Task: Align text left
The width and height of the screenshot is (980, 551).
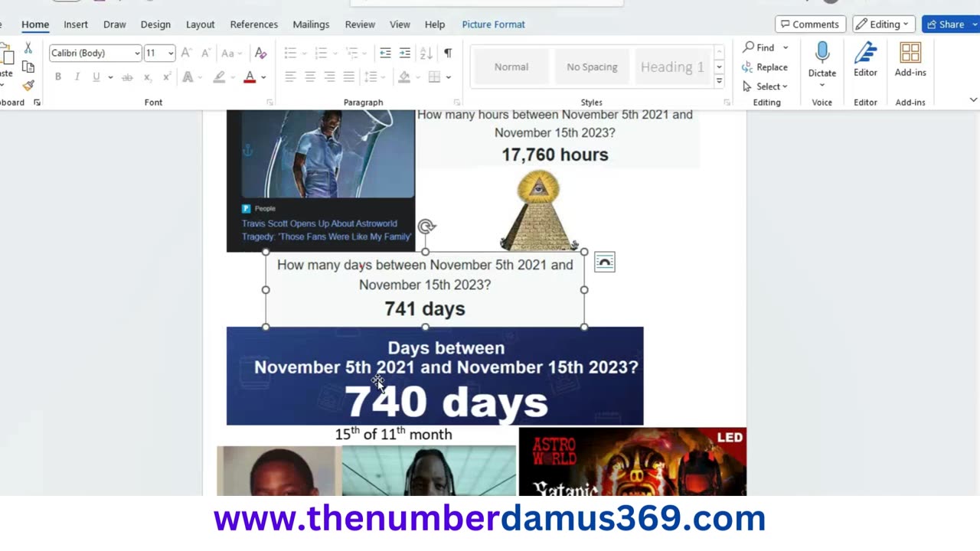Action: pyautogui.click(x=290, y=77)
